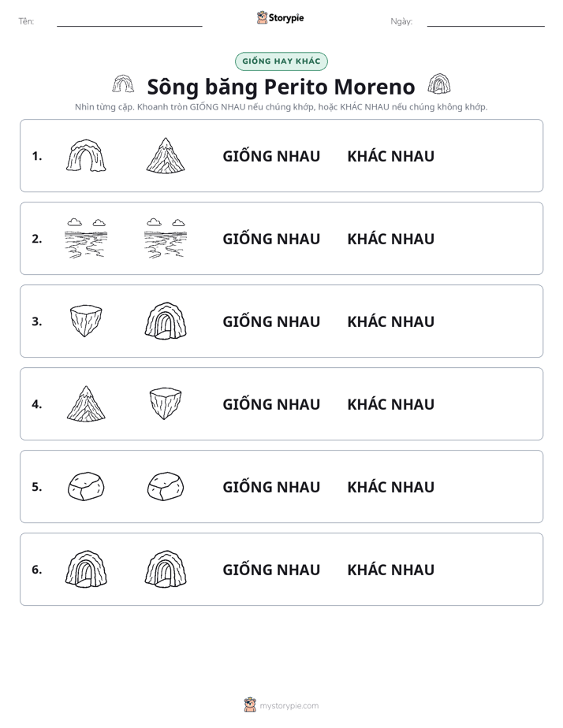
Task: Choose GIỐNG NHAU for row 5
Action: [x=271, y=487]
